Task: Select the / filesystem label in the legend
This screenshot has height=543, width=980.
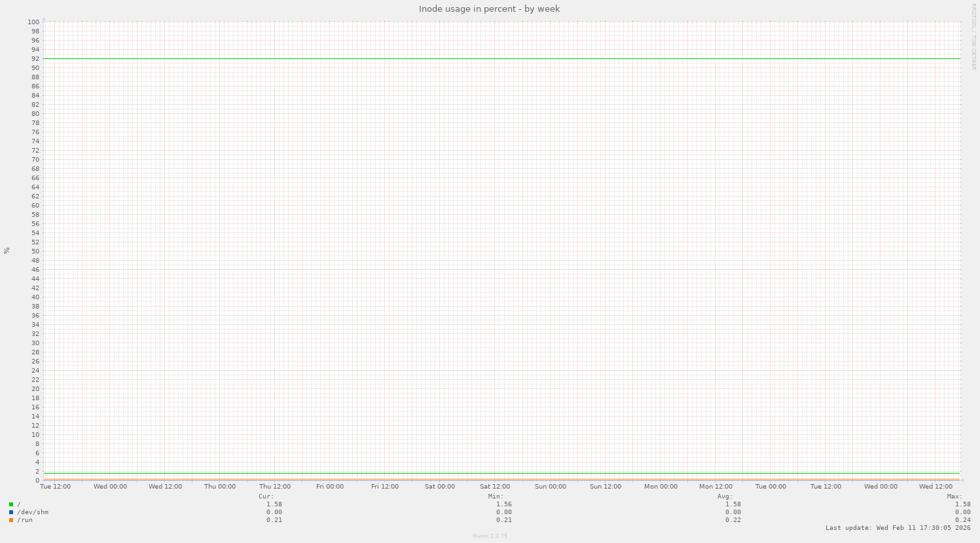Action: (x=18, y=504)
